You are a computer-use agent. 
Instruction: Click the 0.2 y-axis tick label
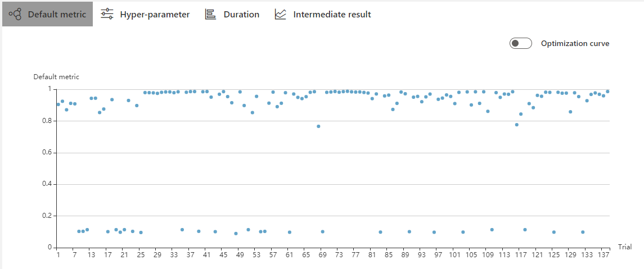pos(47,216)
